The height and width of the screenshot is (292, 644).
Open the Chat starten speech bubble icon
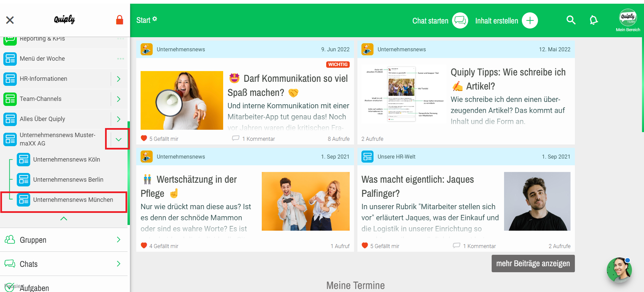pos(460,21)
